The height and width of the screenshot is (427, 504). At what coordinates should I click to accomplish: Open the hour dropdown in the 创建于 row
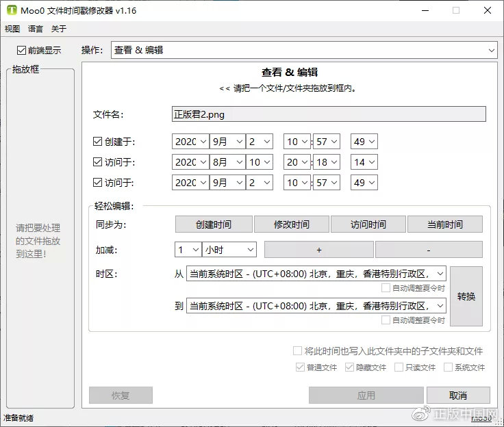pos(297,142)
